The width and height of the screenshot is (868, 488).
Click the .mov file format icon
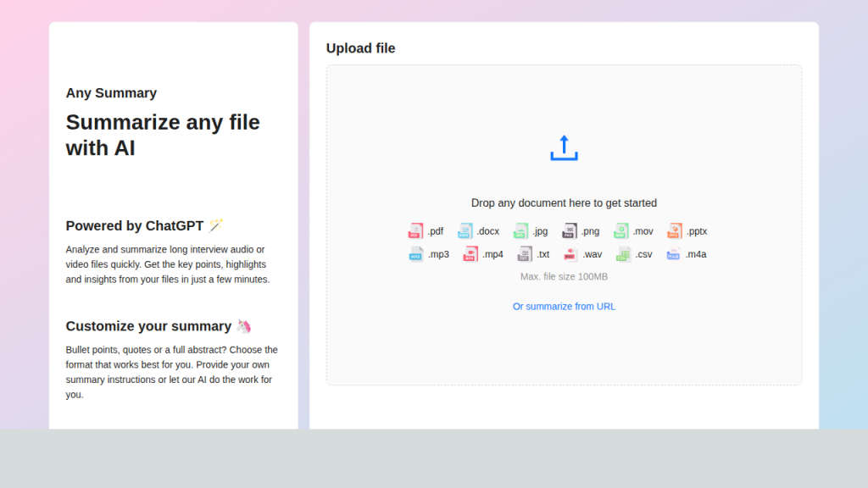click(621, 231)
